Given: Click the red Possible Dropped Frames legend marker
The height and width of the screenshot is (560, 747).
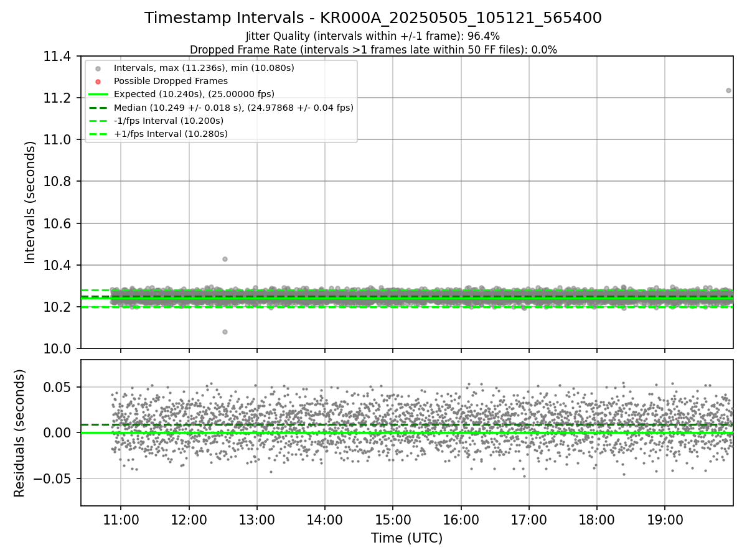Looking at the screenshot, I should 98,81.
